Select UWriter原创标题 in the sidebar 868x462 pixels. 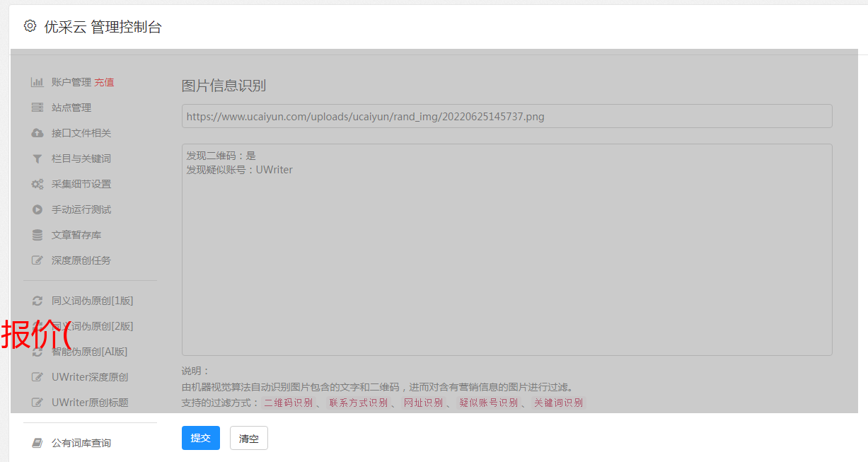89,403
